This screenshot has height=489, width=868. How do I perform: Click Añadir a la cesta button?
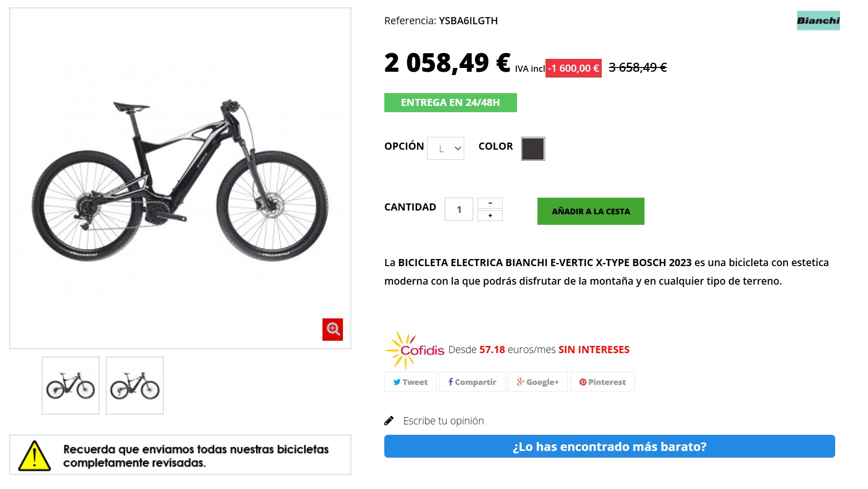tap(591, 211)
